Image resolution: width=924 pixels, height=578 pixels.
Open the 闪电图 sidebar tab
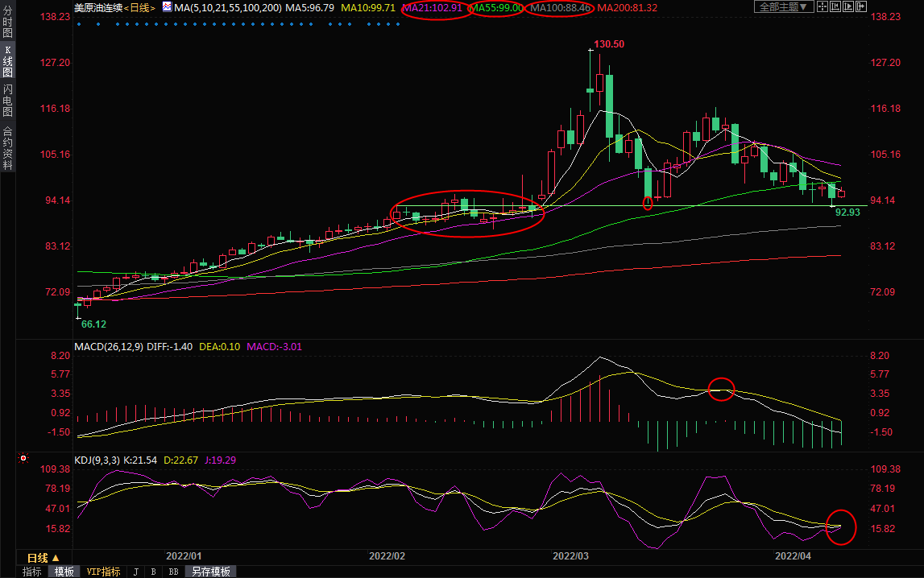tap(7, 100)
